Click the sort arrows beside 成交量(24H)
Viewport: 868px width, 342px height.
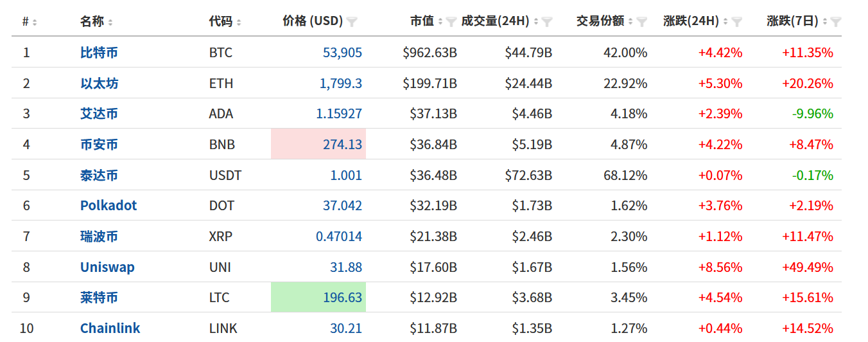coord(536,22)
